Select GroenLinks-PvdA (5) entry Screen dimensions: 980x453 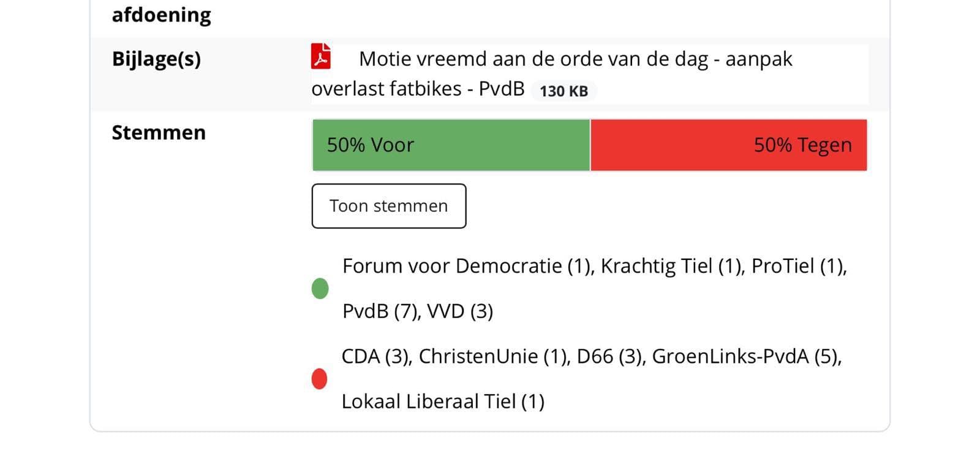(x=745, y=356)
